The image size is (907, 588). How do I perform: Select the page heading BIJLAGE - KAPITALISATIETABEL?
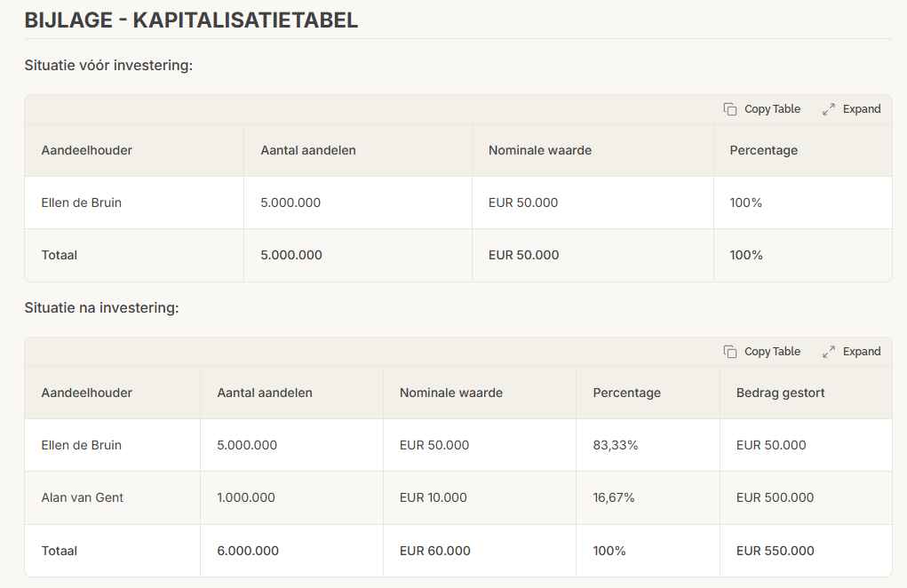tap(191, 20)
